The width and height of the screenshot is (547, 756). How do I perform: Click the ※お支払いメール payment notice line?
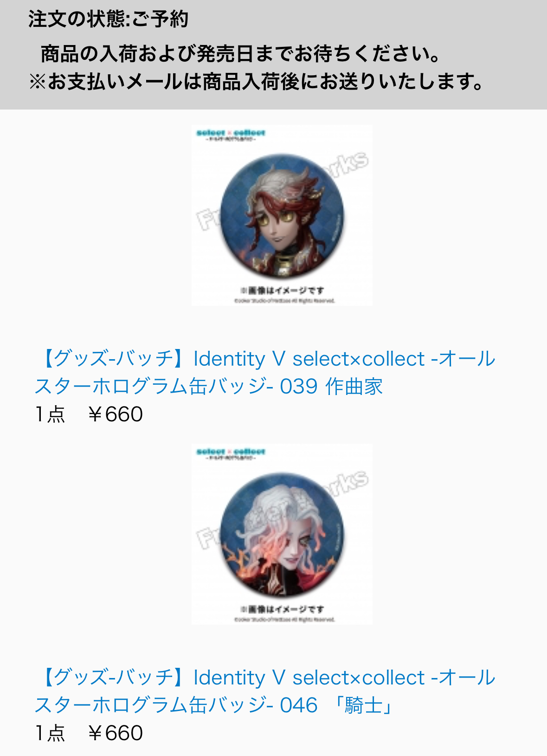256,82
